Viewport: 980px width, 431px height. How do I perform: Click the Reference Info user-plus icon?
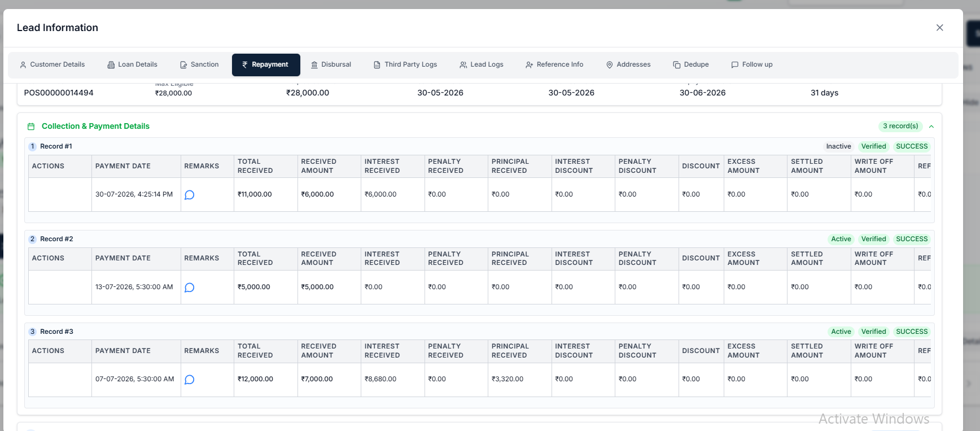point(530,65)
